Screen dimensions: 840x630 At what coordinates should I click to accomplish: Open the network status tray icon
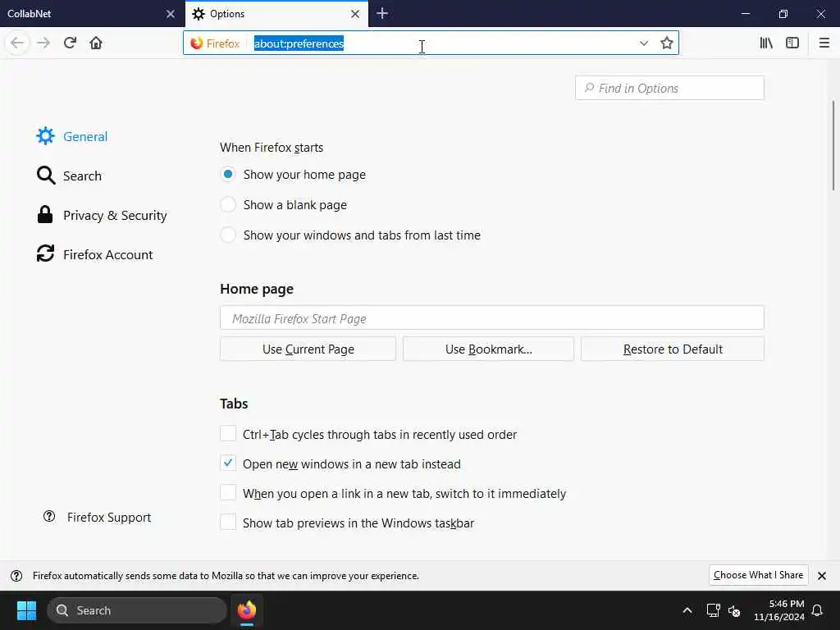[713, 610]
